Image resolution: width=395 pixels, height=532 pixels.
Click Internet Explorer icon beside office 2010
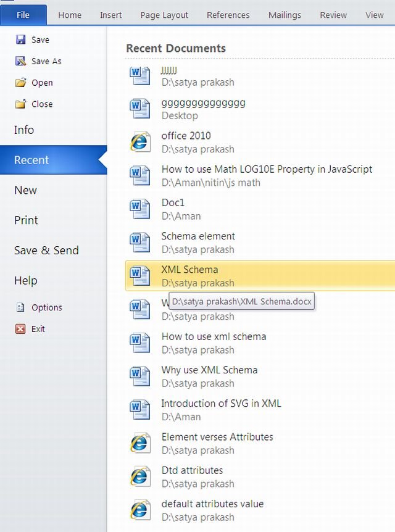click(x=140, y=142)
